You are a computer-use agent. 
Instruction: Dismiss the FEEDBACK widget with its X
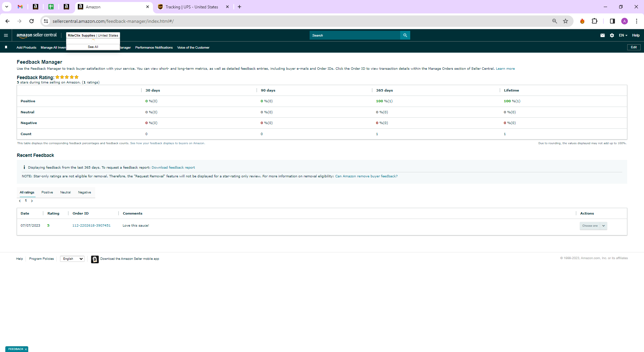(26, 349)
